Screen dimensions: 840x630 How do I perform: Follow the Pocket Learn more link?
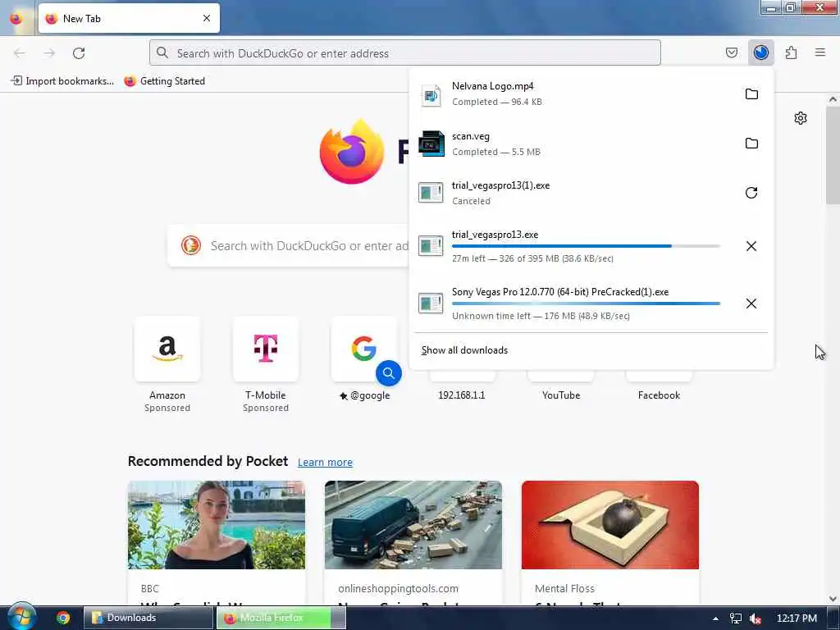tap(325, 463)
